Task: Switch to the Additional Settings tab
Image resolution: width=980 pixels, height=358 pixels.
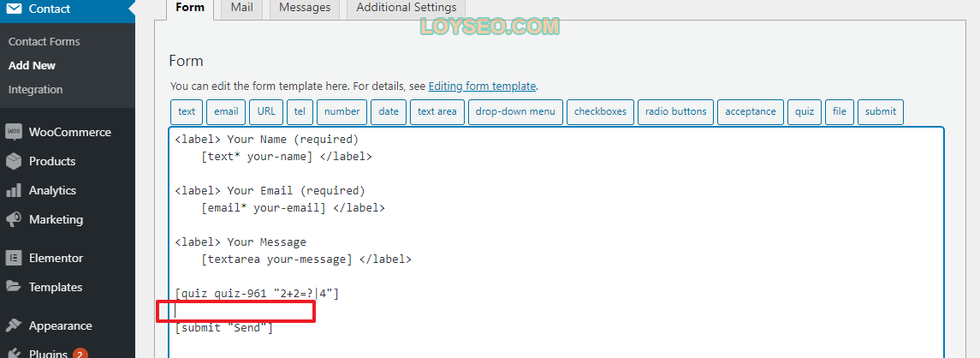Action: coord(407,9)
